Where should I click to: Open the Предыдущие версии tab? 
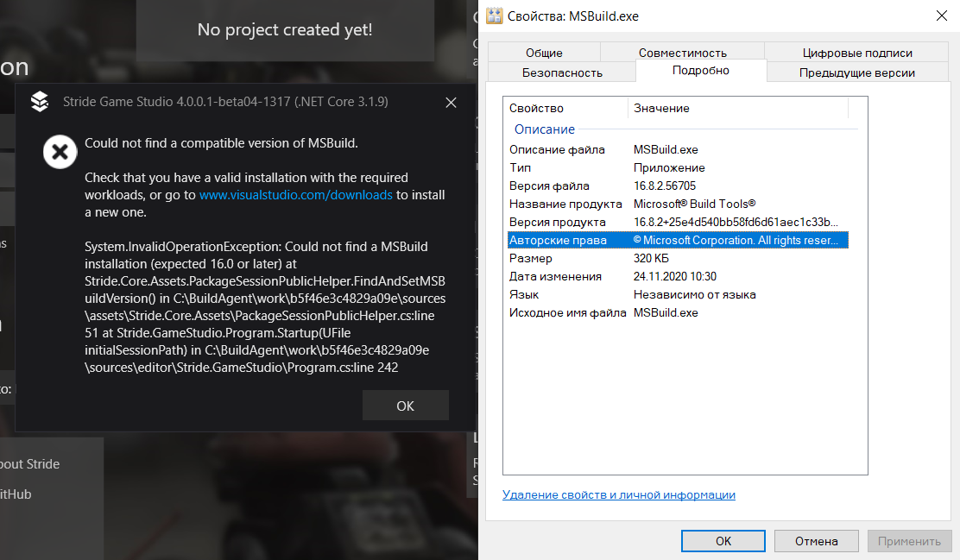[857, 72]
